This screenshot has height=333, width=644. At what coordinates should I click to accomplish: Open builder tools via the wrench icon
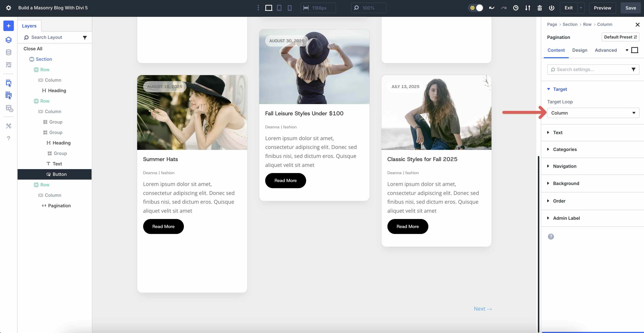point(8,126)
